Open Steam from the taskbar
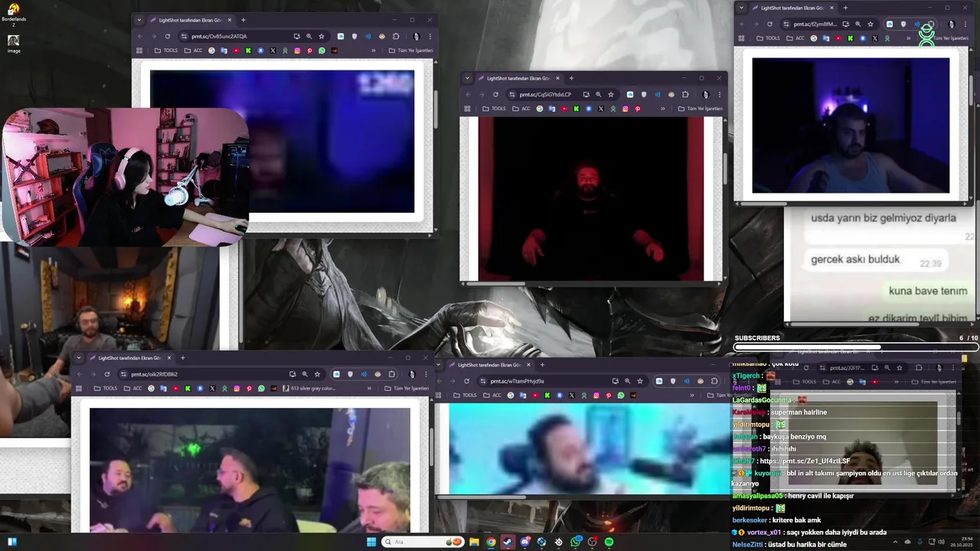 tap(508, 542)
